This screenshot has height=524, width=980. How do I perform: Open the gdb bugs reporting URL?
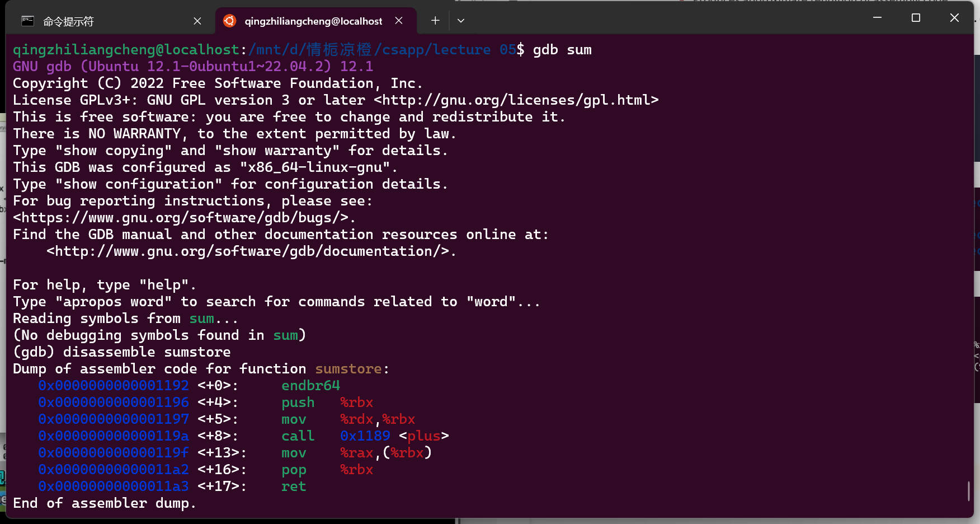(x=185, y=218)
